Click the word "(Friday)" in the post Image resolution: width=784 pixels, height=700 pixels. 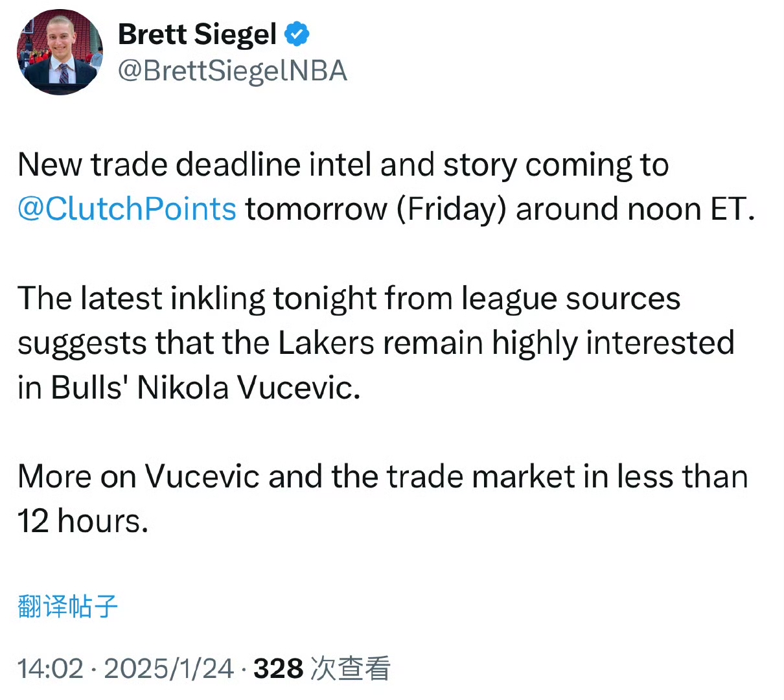(451, 209)
